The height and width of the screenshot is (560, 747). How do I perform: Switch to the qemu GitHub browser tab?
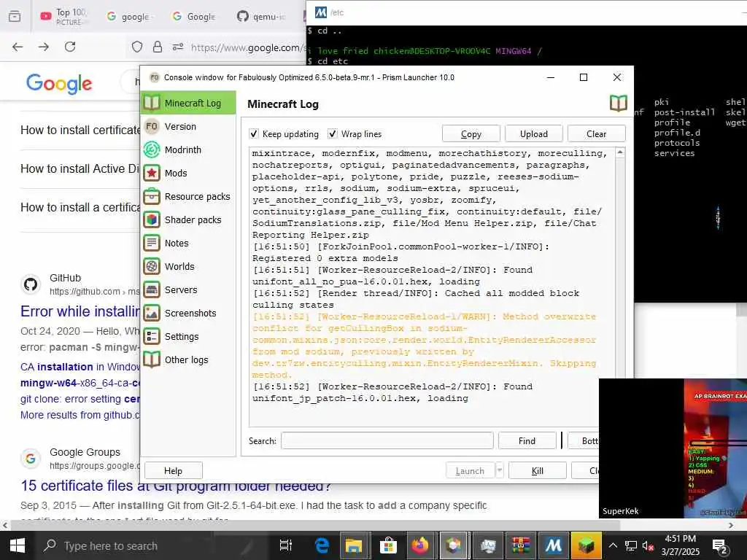[261, 16]
